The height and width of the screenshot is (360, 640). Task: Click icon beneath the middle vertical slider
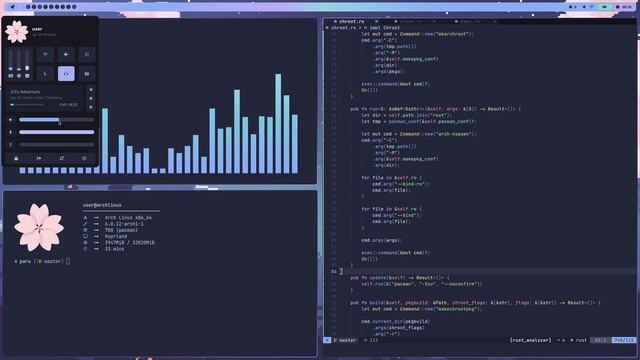(19, 76)
